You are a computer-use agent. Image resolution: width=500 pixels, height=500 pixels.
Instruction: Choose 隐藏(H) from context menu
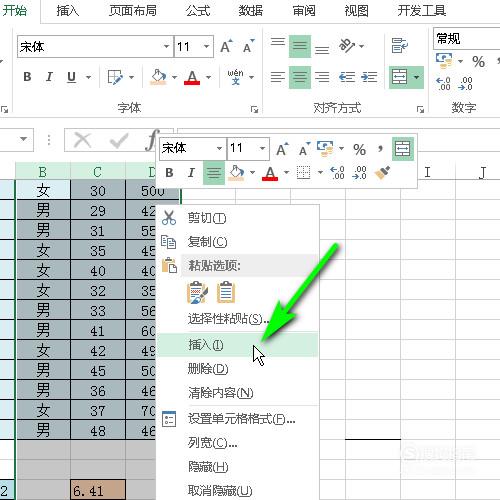pos(237,467)
